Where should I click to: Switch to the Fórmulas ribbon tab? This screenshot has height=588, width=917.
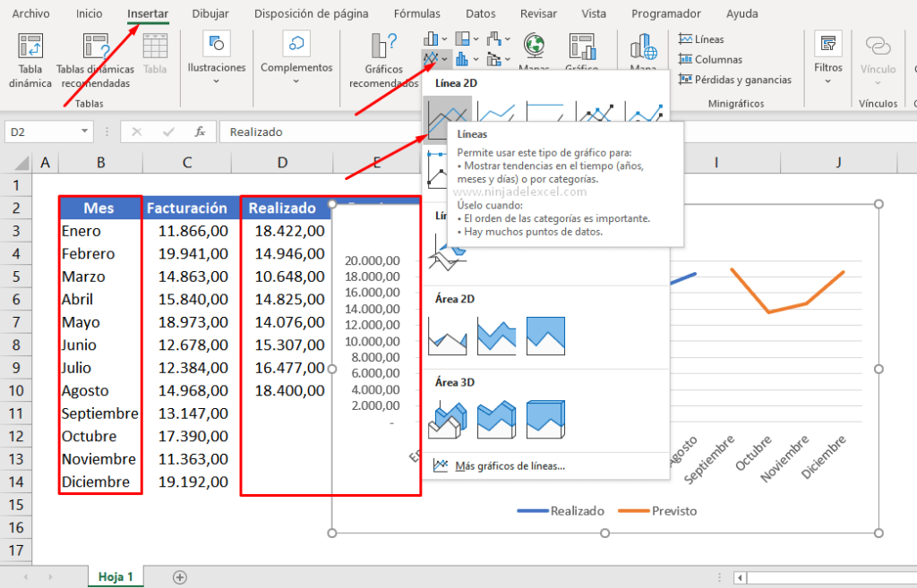point(416,13)
